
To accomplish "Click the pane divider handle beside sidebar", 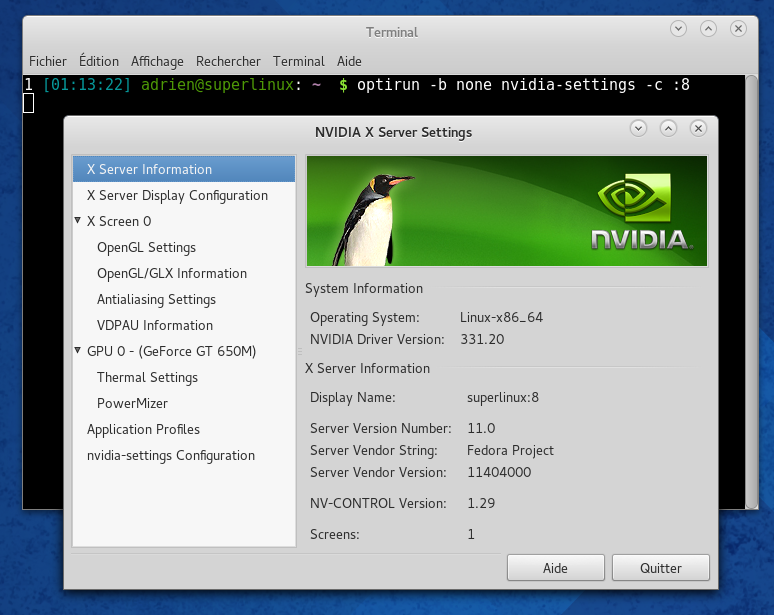I will click(x=300, y=351).
